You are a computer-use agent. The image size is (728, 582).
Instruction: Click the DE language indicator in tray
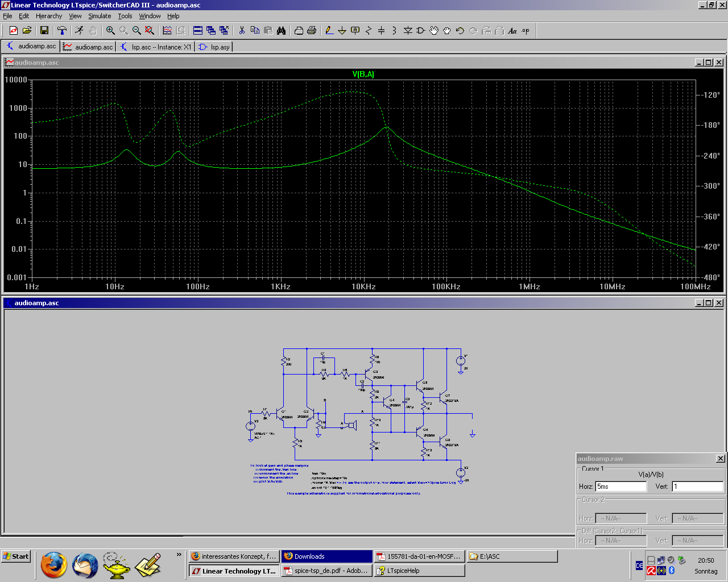(639, 566)
